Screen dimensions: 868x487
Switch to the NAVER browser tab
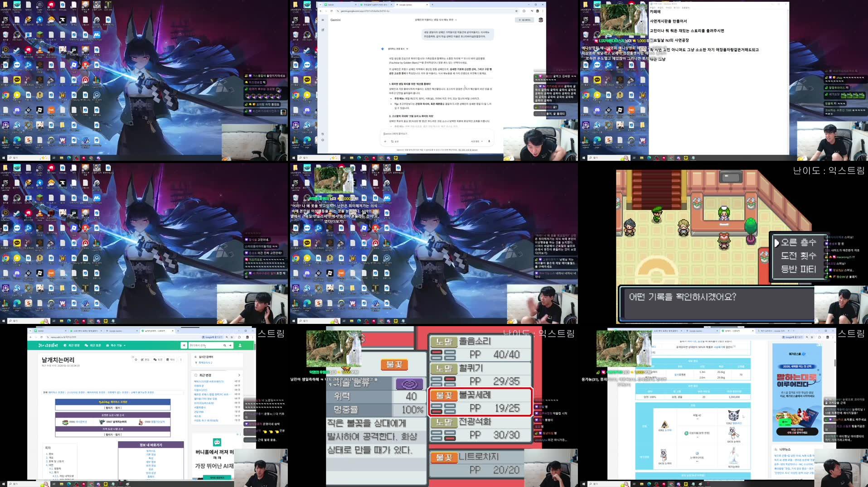click(x=332, y=5)
